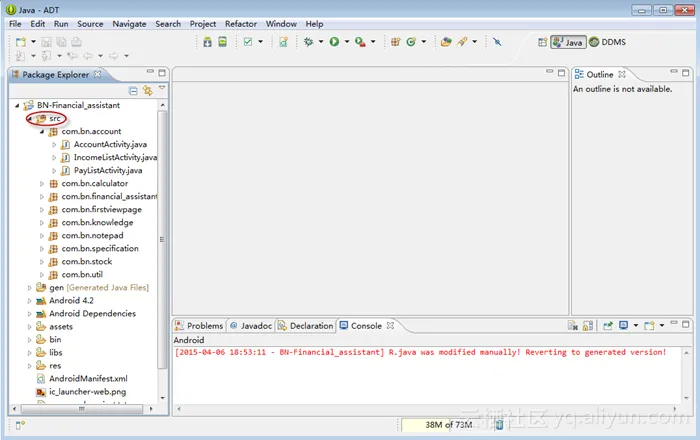Screen dimensions: 700x440
Task: Click the Open Perspective icon
Action: coord(542,42)
